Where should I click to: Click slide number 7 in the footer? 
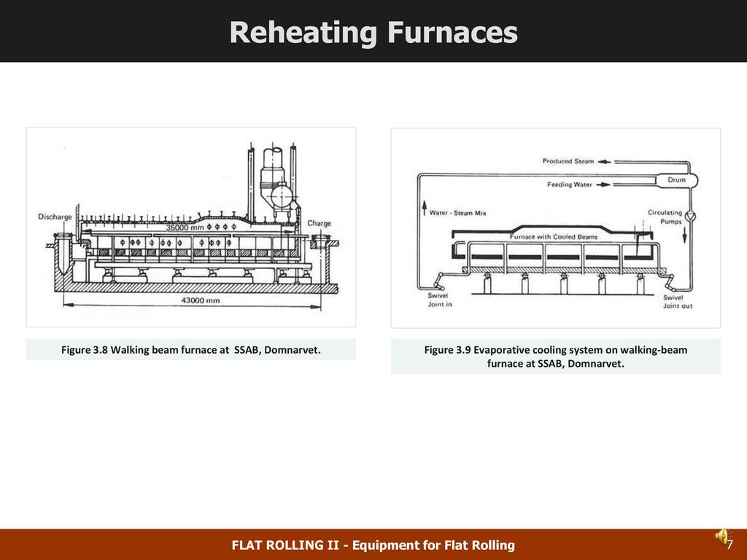(729, 545)
